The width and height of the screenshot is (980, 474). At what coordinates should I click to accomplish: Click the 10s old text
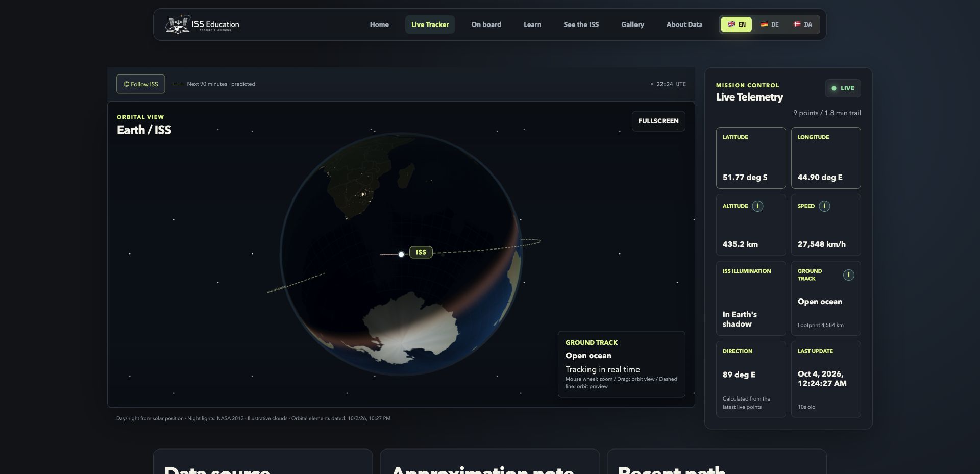(806, 407)
